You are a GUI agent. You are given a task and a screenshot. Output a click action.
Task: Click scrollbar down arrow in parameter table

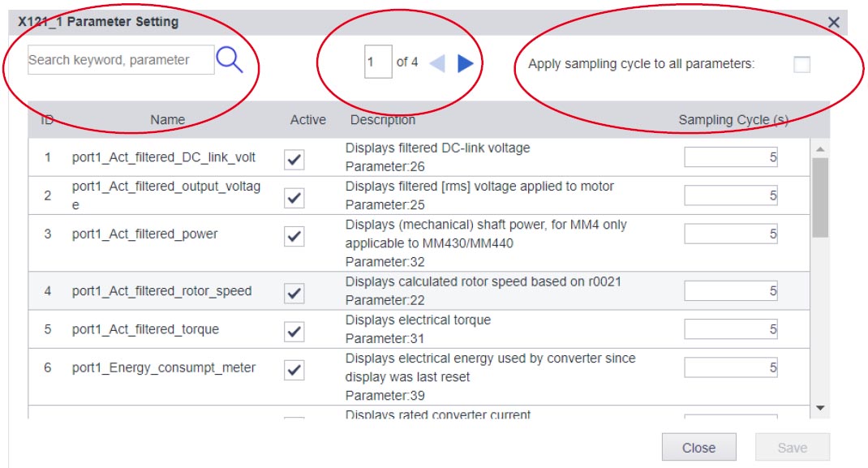[820, 408]
